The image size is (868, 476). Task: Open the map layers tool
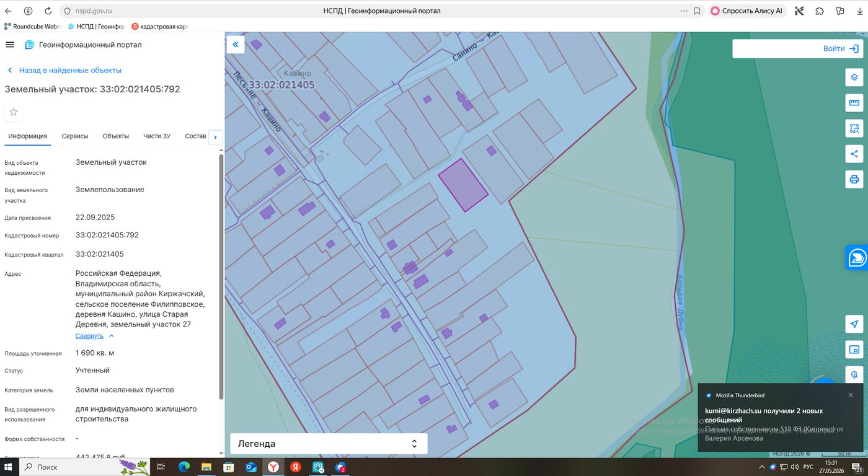click(x=854, y=77)
